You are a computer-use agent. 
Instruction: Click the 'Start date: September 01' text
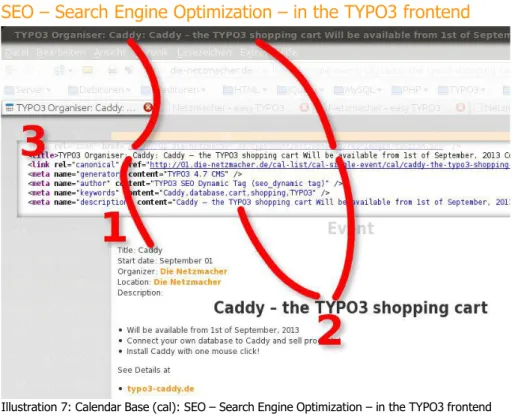tap(165, 261)
